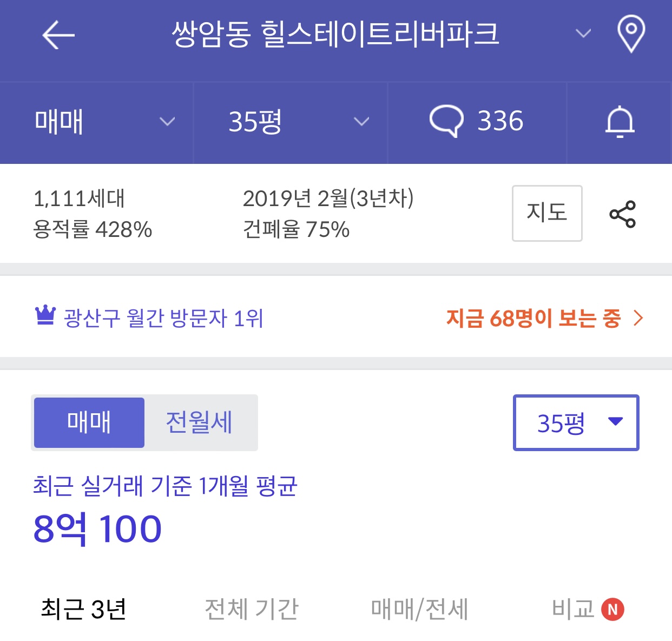Tap the 용적률 428% text
This screenshot has height=641, width=672.
pyautogui.click(x=93, y=229)
